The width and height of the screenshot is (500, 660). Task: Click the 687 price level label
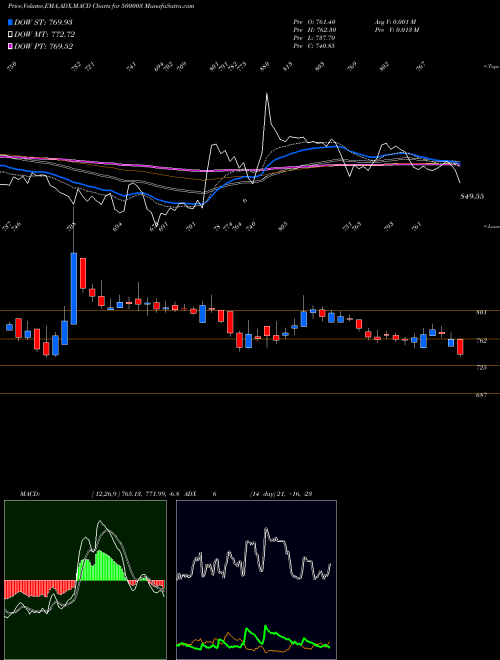[482, 395]
